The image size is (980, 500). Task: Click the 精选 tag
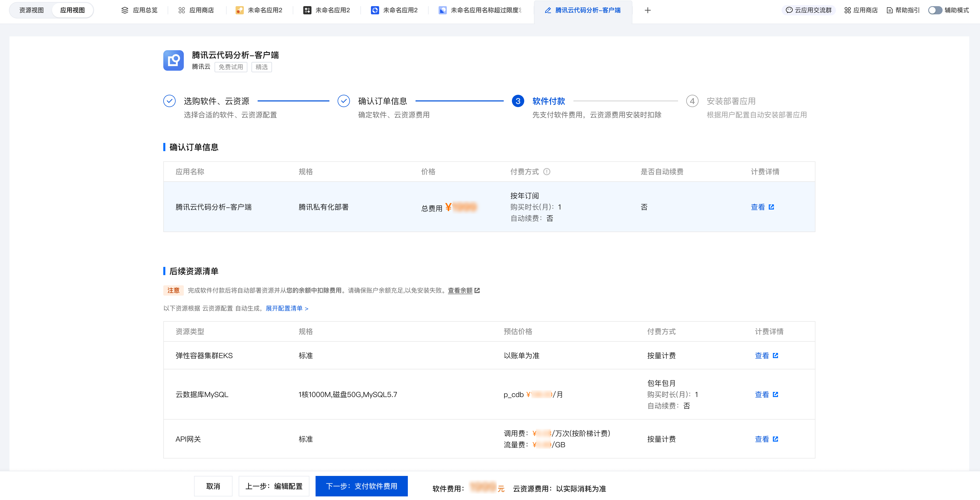(x=261, y=67)
